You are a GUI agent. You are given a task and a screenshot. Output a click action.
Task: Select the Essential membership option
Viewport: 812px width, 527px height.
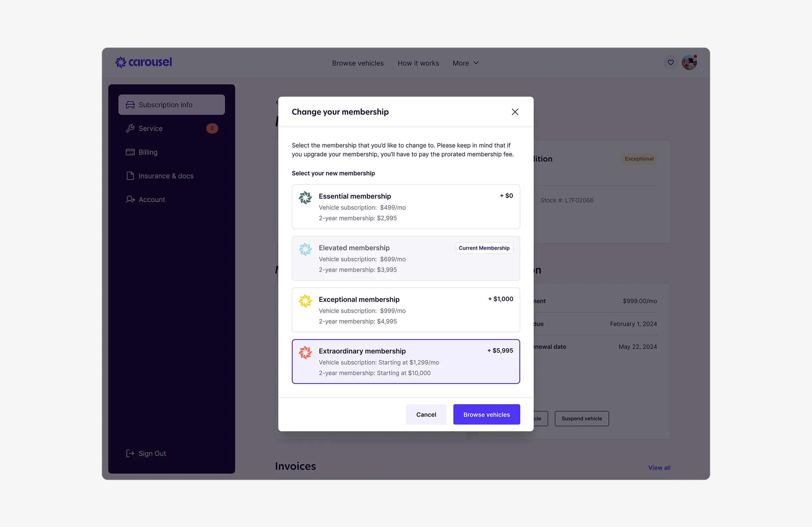click(x=406, y=207)
